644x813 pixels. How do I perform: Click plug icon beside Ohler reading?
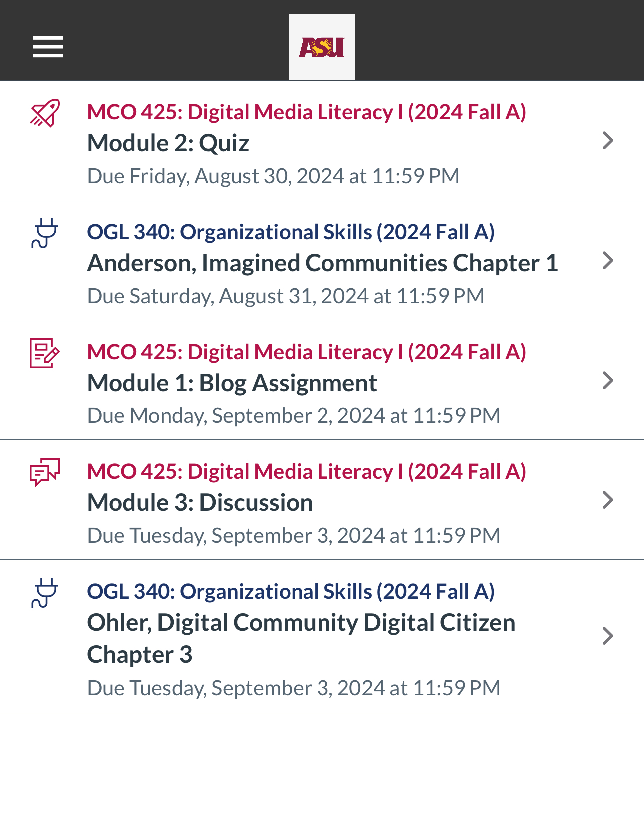pyautogui.click(x=45, y=593)
